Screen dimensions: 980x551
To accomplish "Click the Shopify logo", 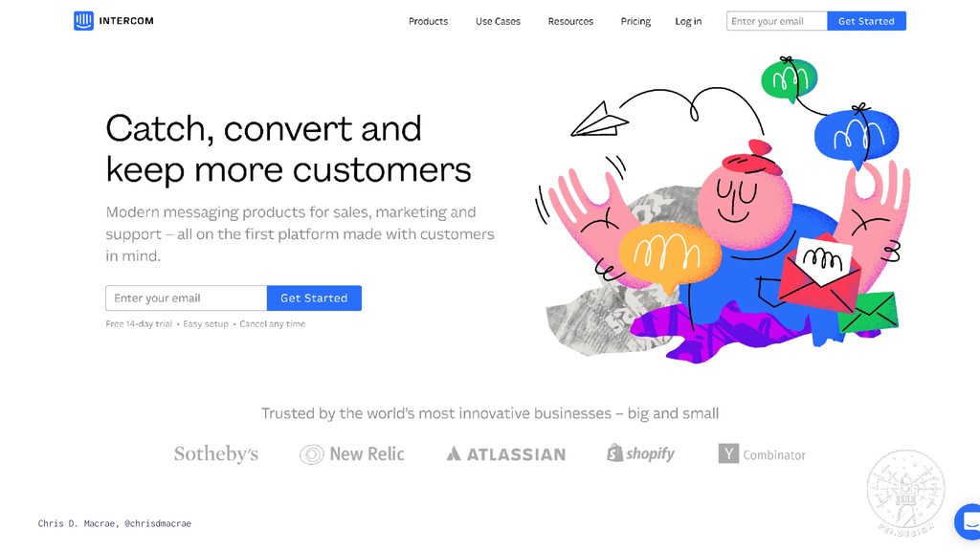I will coord(640,453).
